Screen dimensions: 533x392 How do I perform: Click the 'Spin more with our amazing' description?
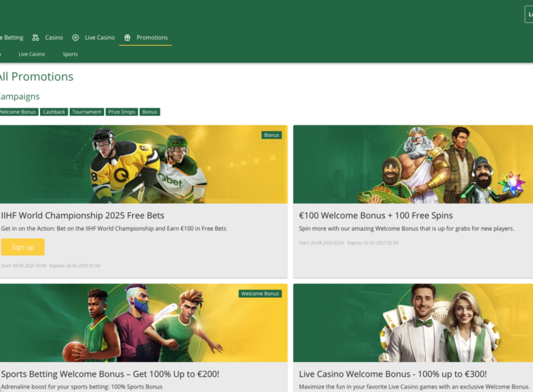tap(406, 229)
